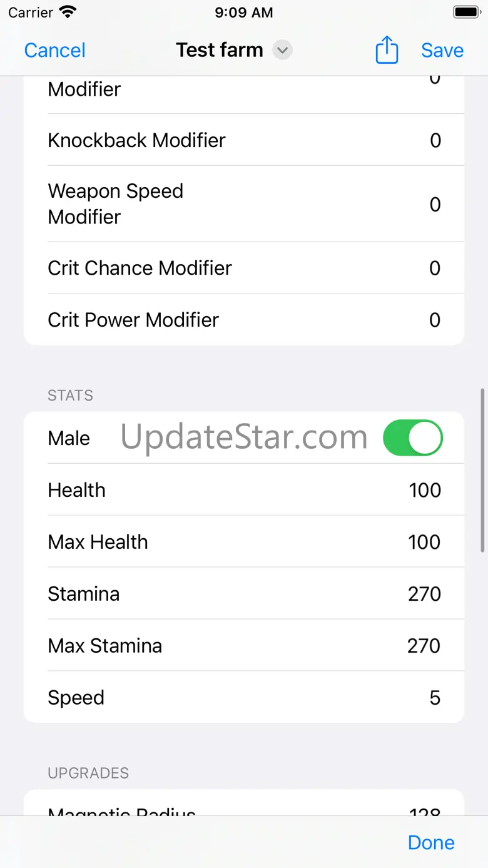Click the vertical scroll indicator
Screen dimensions: 488x868
tap(482, 469)
